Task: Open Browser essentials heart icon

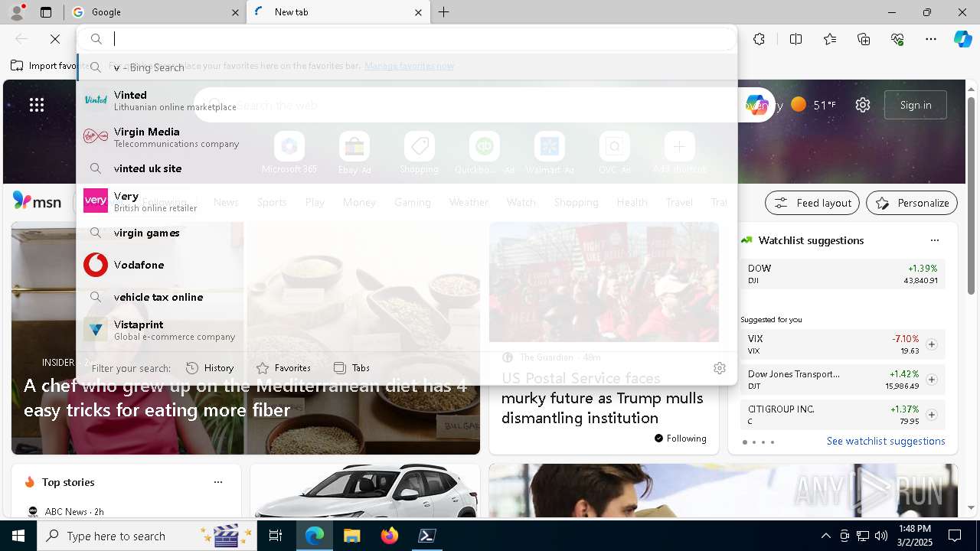Action: pos(897,39)
